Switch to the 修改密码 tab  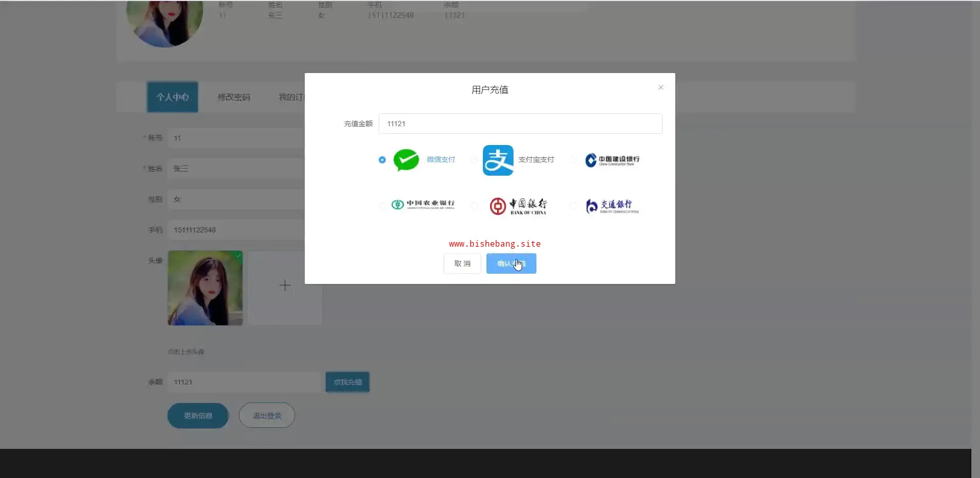click(234, 97)
